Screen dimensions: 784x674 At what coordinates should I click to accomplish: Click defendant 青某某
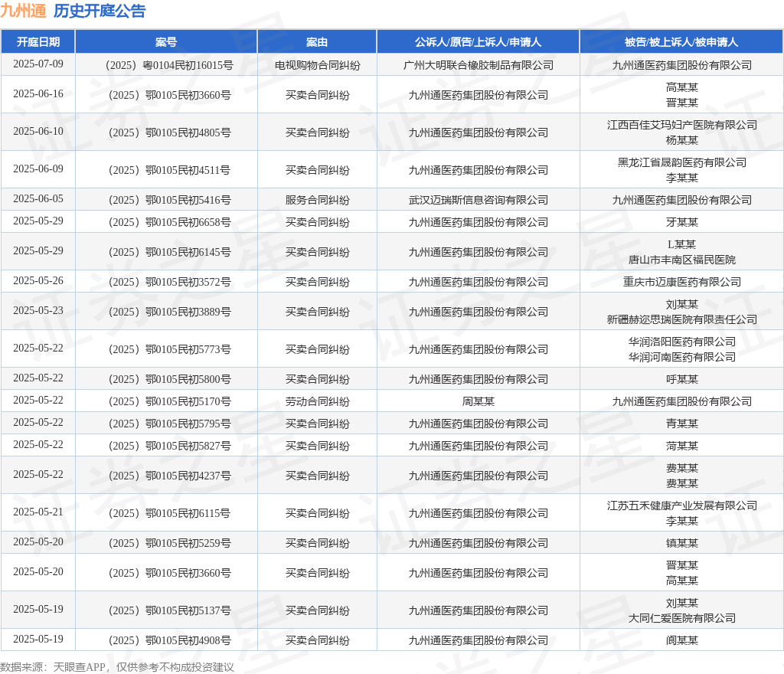click(682, 424)
